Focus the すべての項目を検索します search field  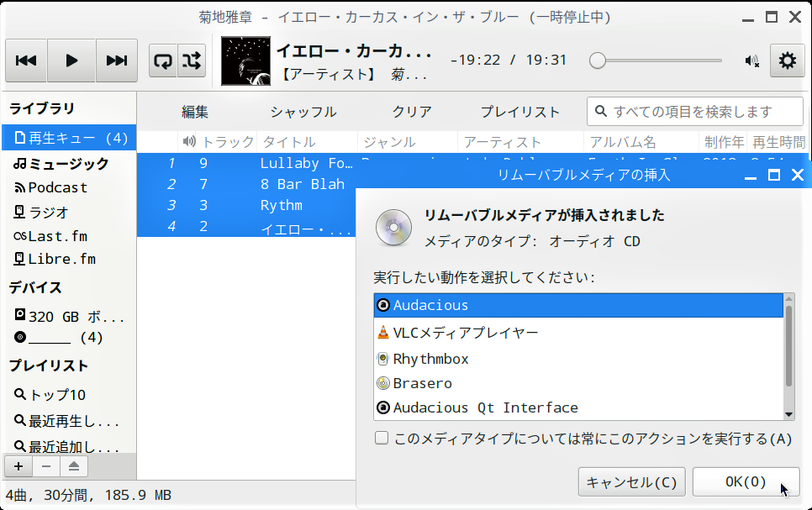coord(694,111)
